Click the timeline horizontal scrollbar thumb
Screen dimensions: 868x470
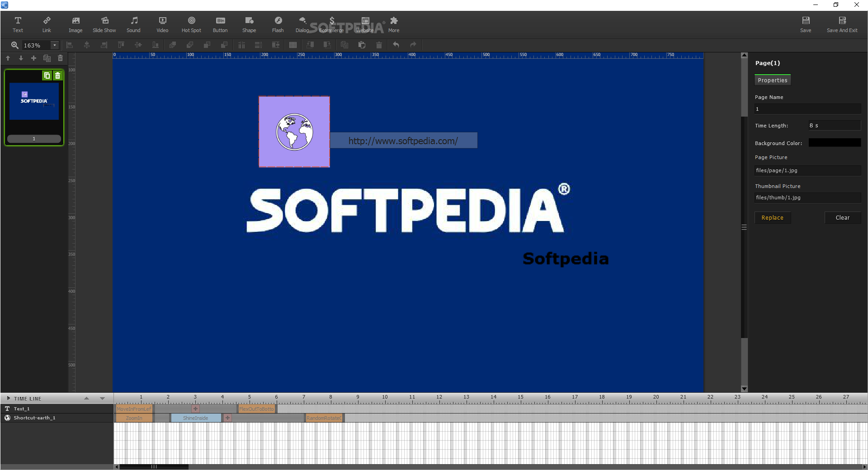(x=154, y=467)
